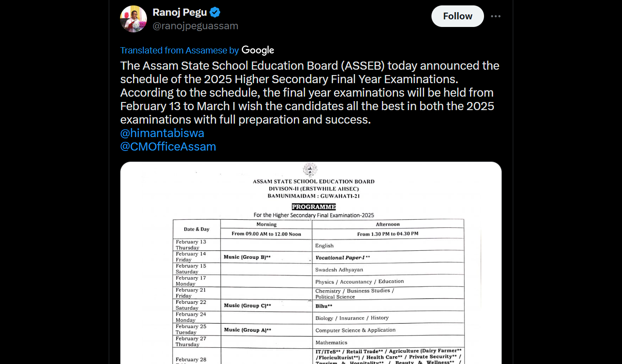Click the Translated from Assamese link
Image resolution: width=622 pixels, height=364 pixels.
click(x=179, y=50)
